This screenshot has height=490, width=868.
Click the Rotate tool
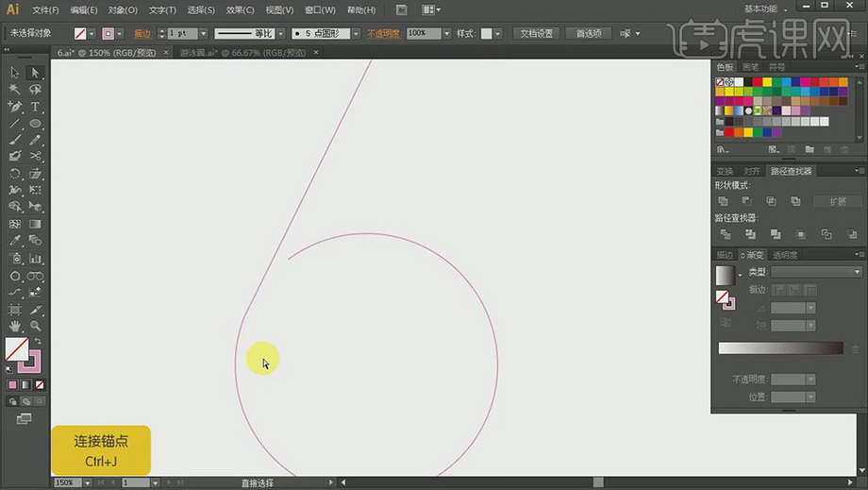point(15,174)
